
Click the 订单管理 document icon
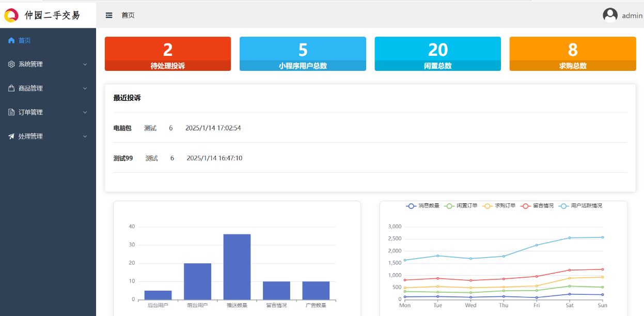point(11,112)
